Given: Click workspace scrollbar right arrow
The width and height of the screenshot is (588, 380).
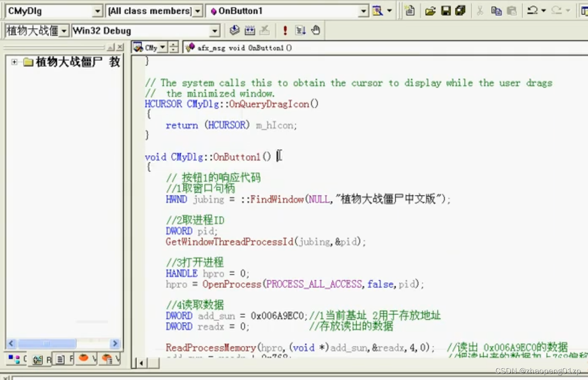Looking at the screenshot, I should (115, 344).
